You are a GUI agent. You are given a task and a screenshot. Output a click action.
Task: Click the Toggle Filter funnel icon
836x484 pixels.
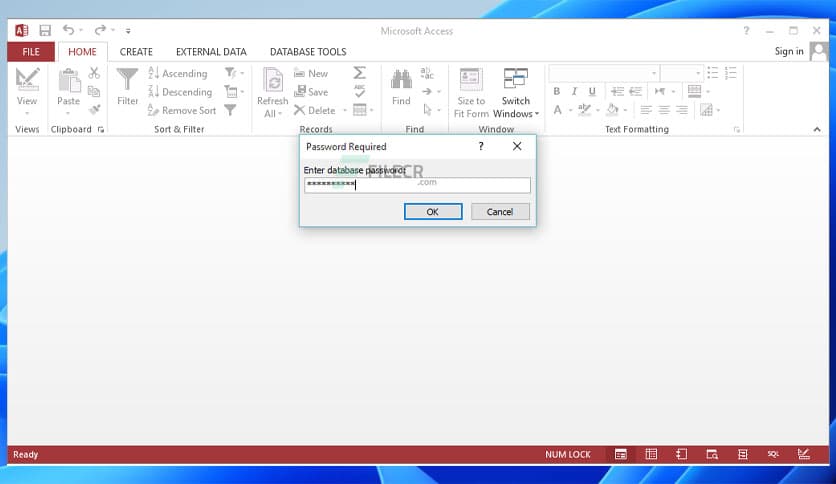[x=230, y=110]
